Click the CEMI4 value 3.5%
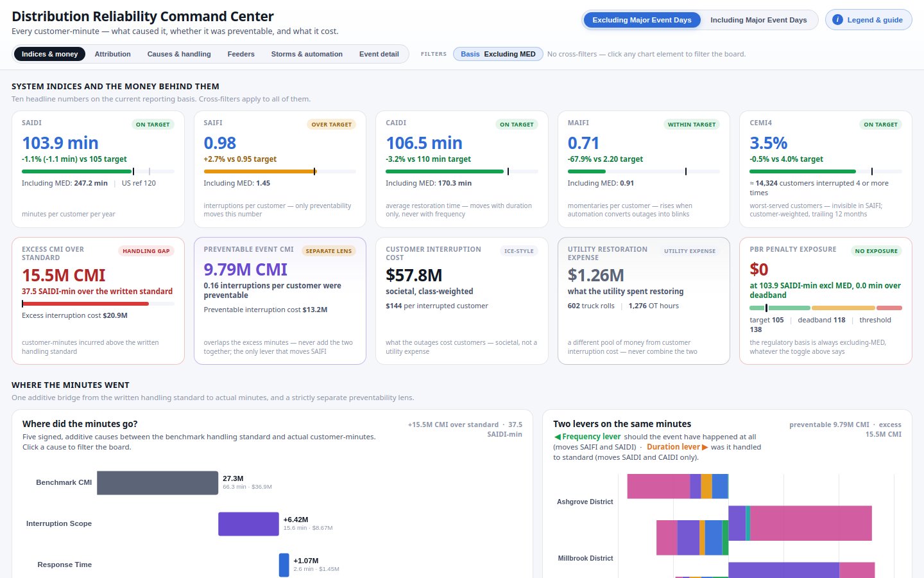Image resolution: width=924 pixels, height=578 pixels. point(768,143)
